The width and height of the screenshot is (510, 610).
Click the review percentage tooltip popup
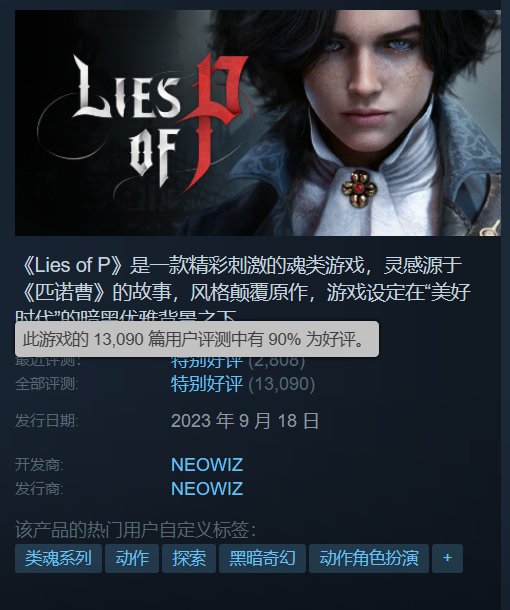pyautogui.click(x=197, y=339)
